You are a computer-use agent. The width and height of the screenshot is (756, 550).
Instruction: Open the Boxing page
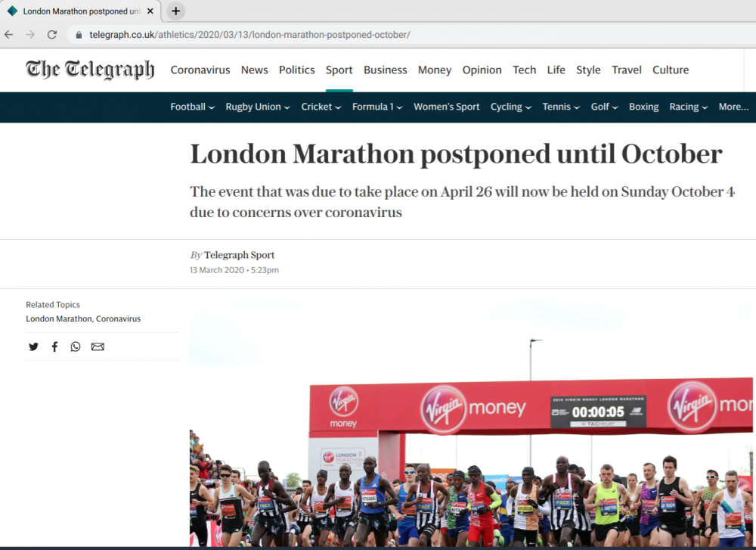click(643, 107)
